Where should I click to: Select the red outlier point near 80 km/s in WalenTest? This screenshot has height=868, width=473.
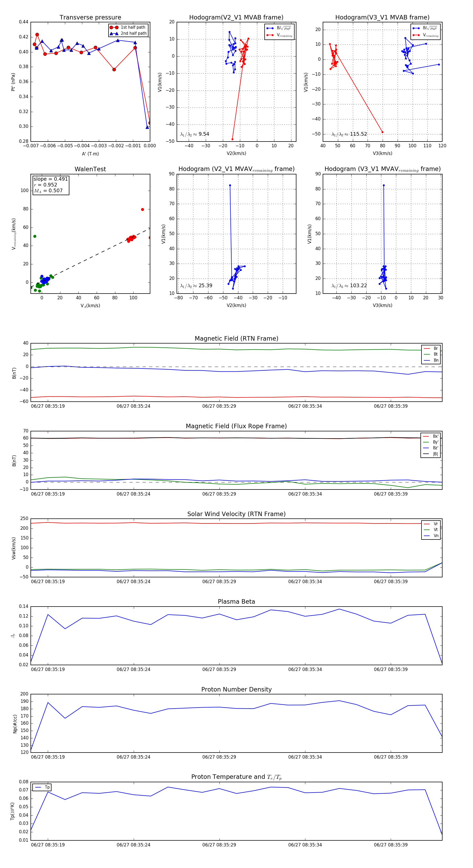point(142,210)
